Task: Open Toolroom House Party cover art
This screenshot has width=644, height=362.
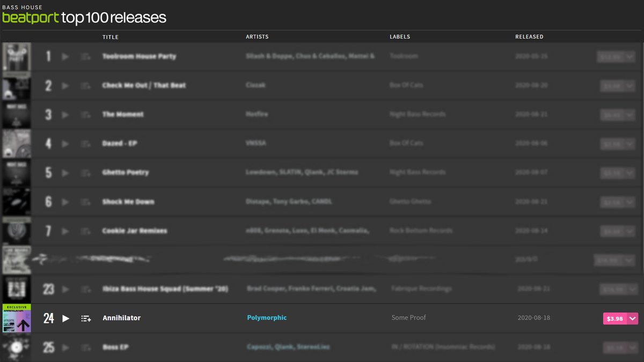Action: click(17, 57)
